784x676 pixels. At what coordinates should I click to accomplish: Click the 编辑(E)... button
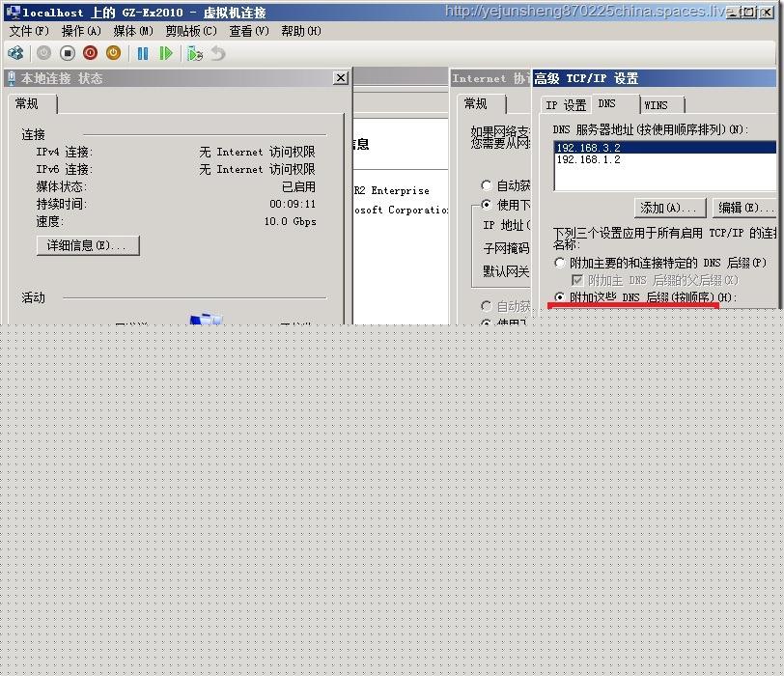coord(745,208)
